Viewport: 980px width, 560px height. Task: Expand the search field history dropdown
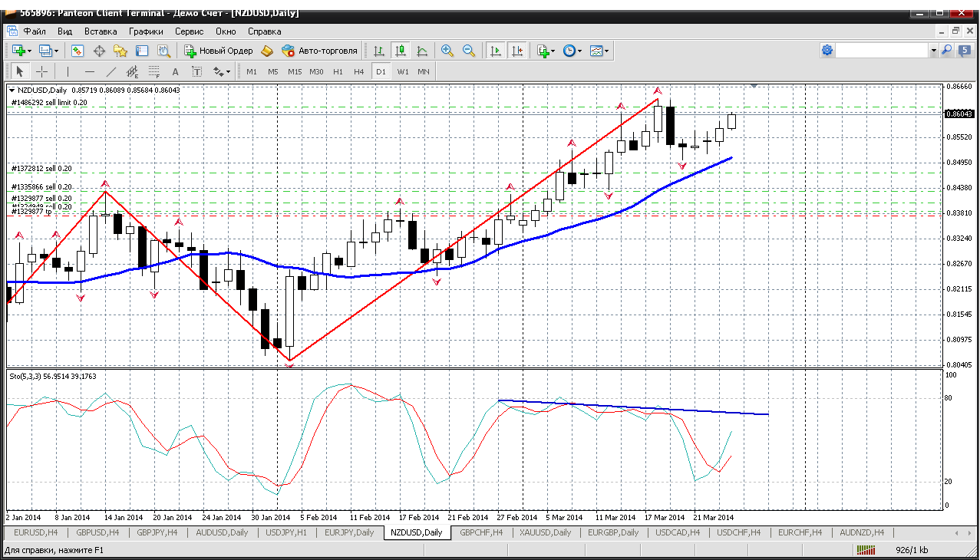coord(934,51)
